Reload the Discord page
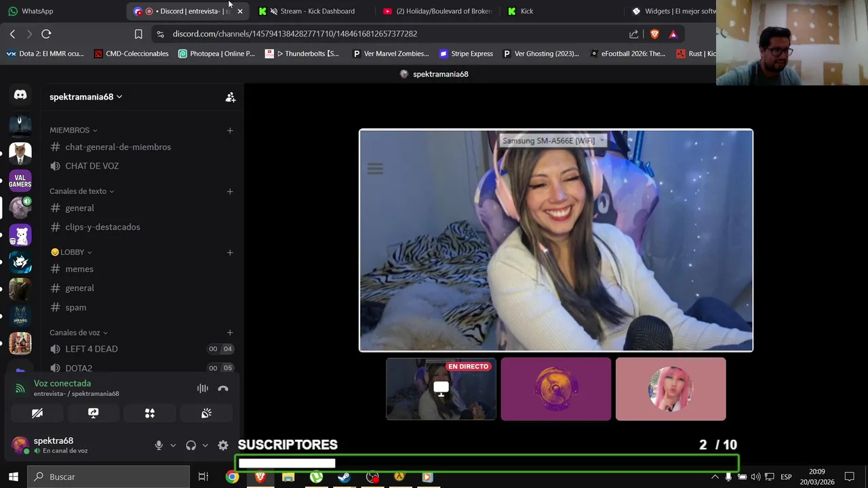The height and width of the screenshot is (488, 868). tap(46, 34)
